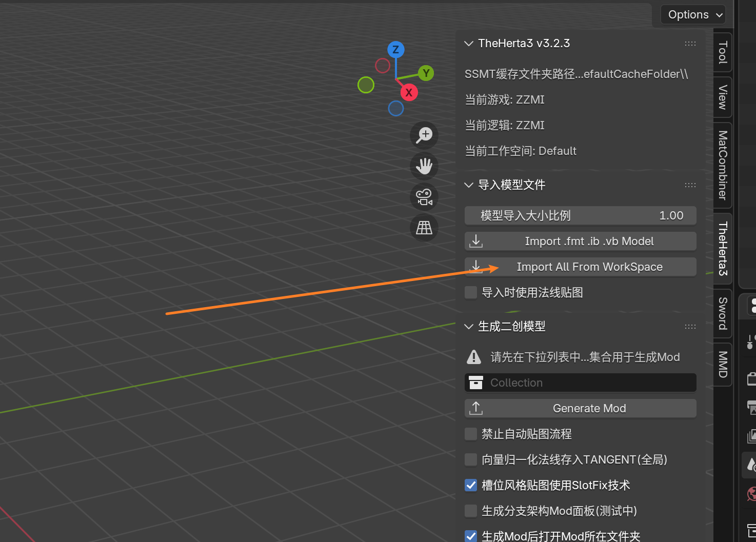Collapse the TheHerta3 v3.2.3 panel

pos(468,44)
